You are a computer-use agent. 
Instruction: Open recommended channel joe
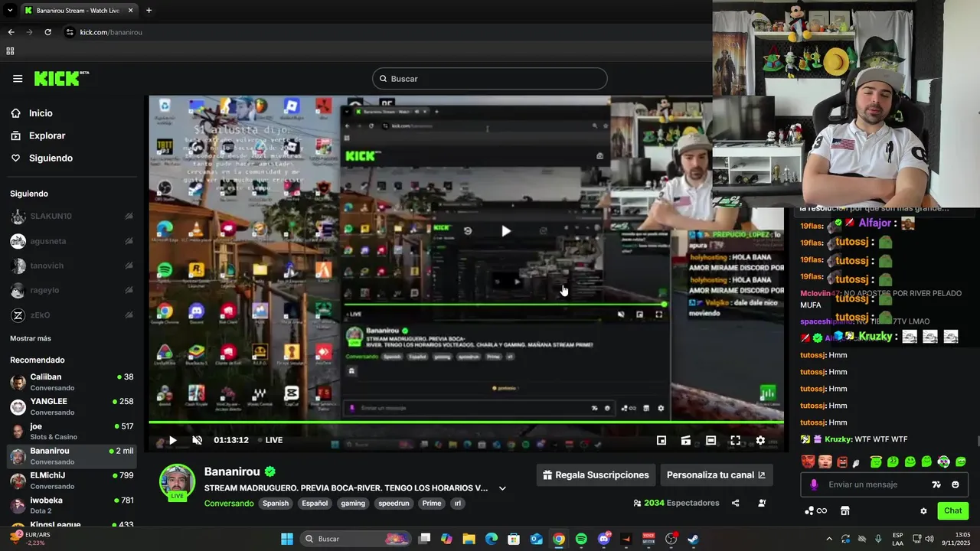tap(72, 431)
